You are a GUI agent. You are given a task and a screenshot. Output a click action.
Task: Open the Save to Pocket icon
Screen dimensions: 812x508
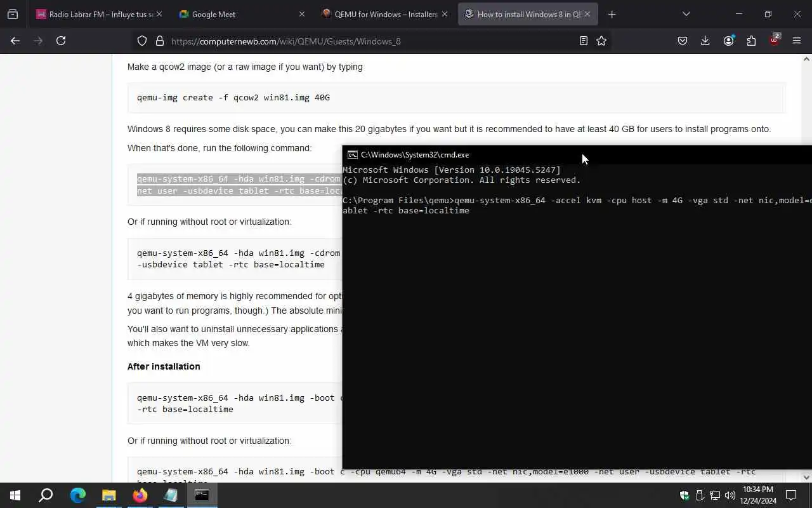(683, 41)
